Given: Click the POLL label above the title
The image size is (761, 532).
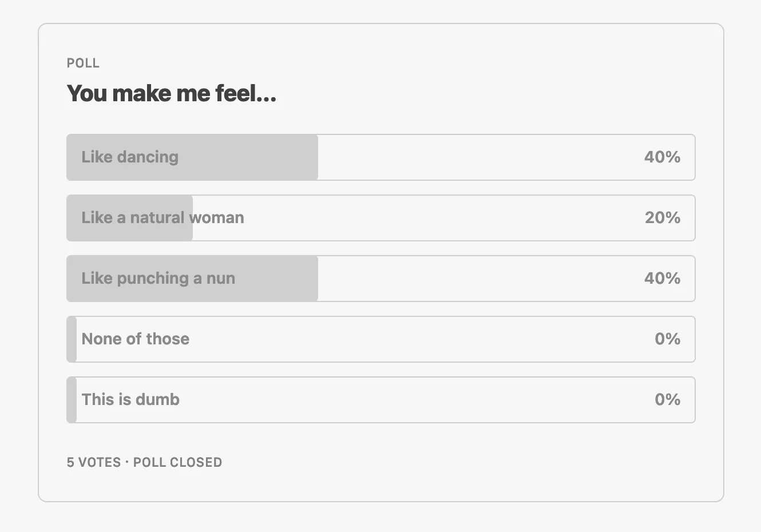Looking at the screenshot, I should [83, 63].
